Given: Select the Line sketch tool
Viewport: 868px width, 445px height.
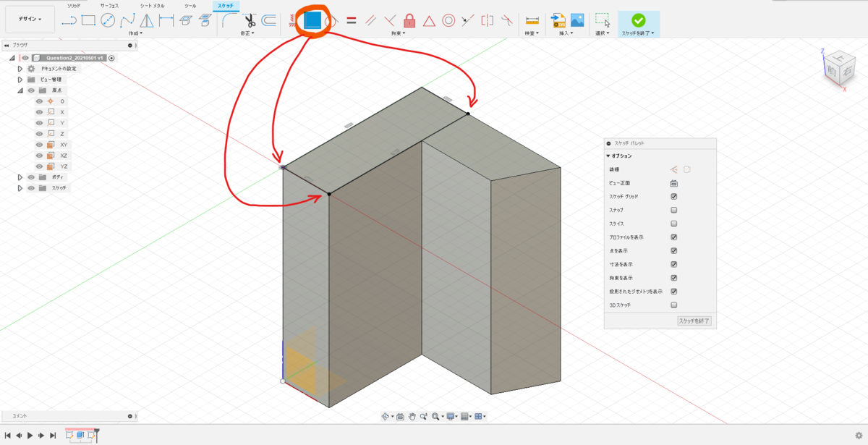Looking at the screenshot, I should pyautogui.click(x=69, y=20).
